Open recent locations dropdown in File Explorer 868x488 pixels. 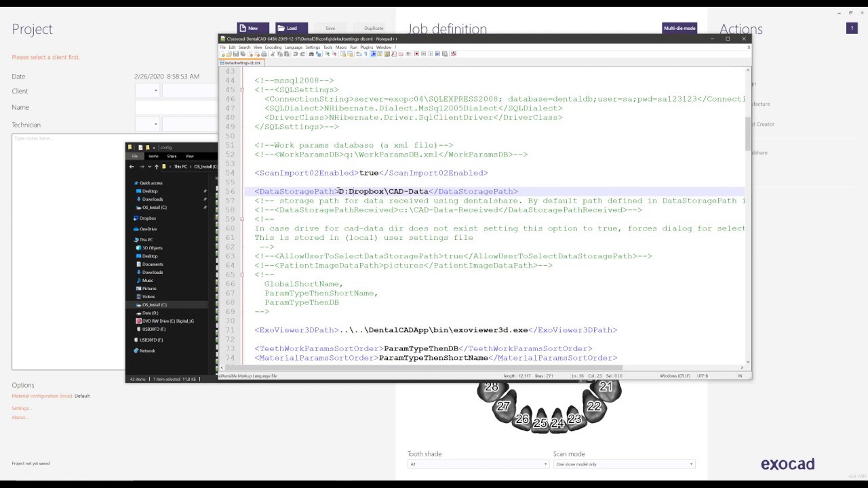click(x=149, y=166)
